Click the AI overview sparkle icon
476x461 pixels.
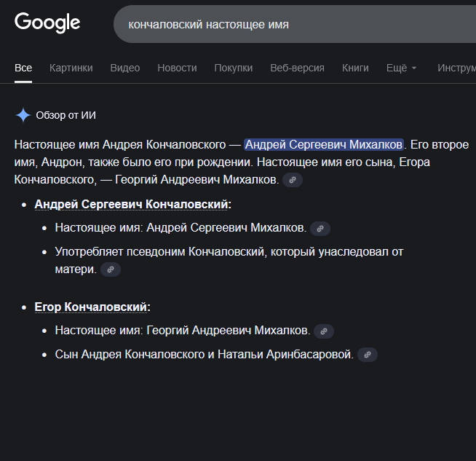(x=23, y=115)
